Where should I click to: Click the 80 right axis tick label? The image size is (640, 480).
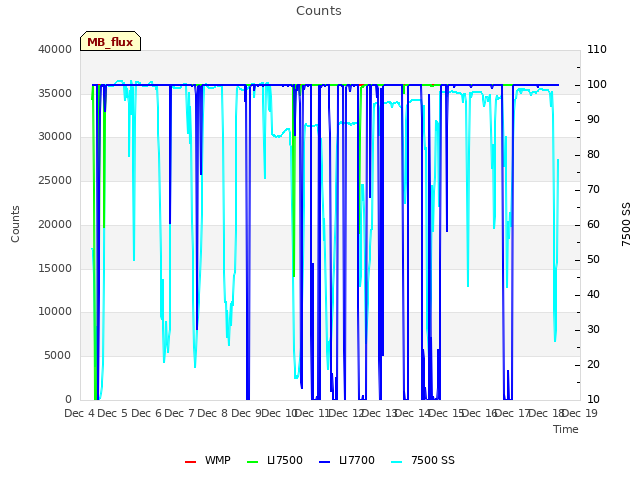[x=593, y=155]
